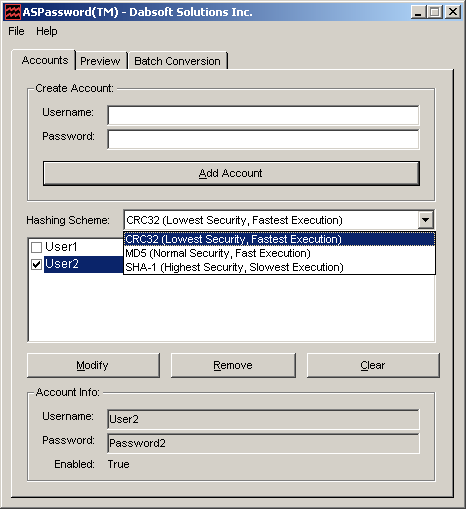466x509 pixels.
Task: Click the Clear button
Action: point(373,365)
